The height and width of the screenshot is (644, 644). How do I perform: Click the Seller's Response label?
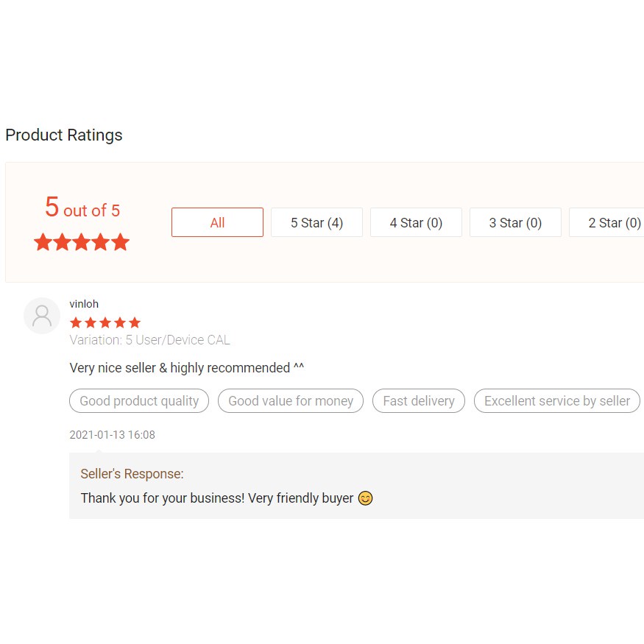[x=132, y=474]
